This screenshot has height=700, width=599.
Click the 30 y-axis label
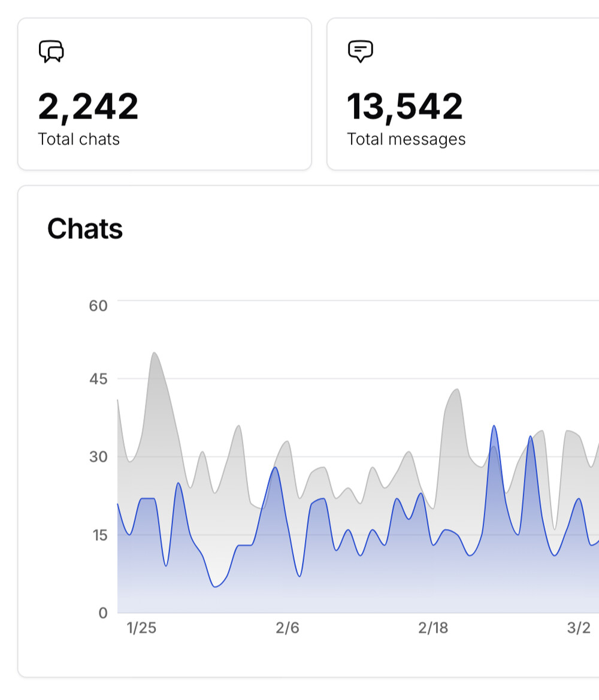[98, 457]
